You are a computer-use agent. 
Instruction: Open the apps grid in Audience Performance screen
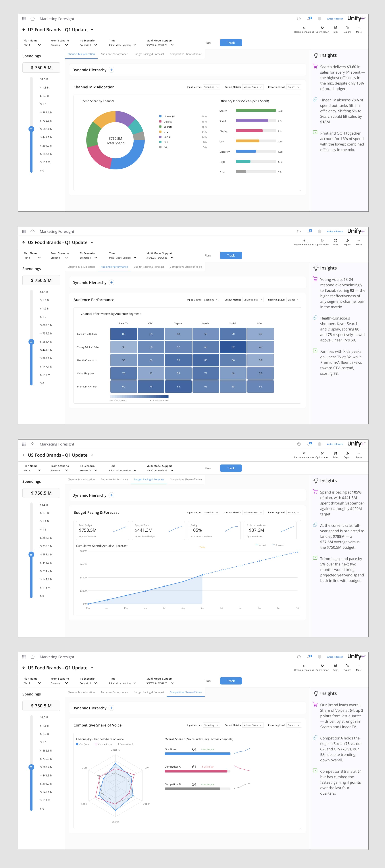pos(24,232)
